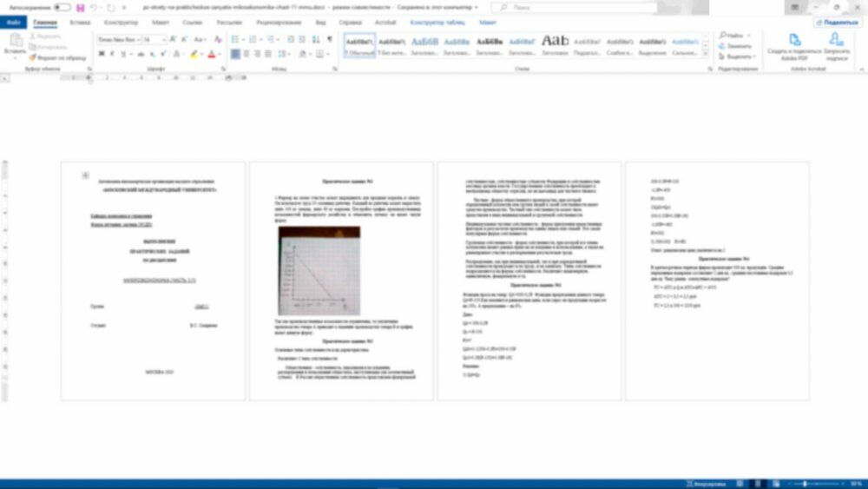
Task: Switch to the References (Ссылки) tab
Action: [x=193, y=23]
